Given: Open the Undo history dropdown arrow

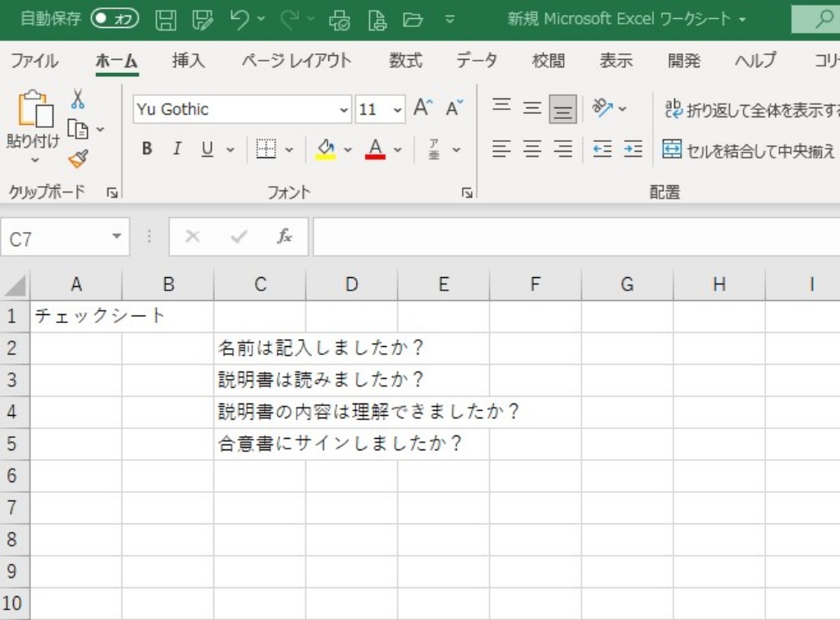Looking at the screenshot, I should [262, 20].
